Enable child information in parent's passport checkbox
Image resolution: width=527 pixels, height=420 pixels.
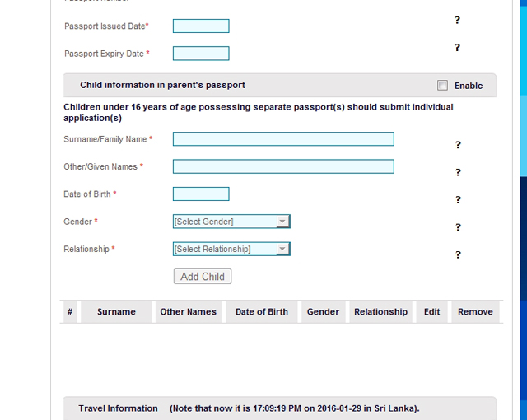click(443, 85)
